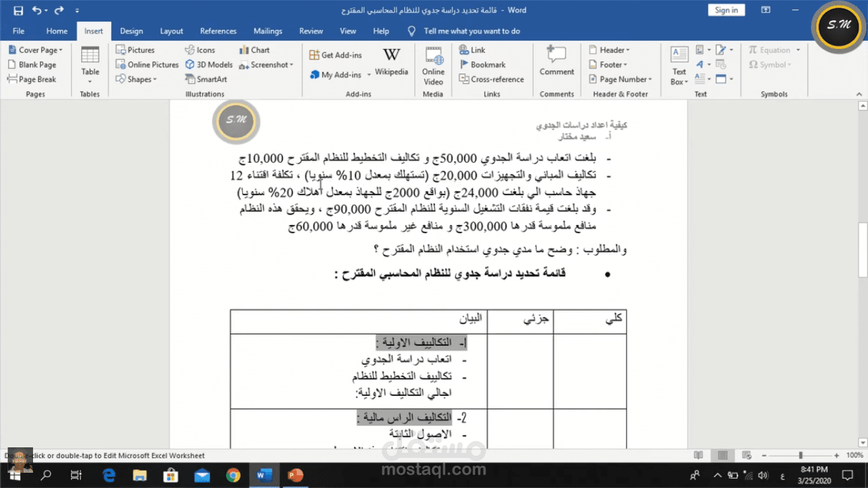The height and width of the screenshot is (488, 868).
Task: Click the zoom slider handle
Action: [x=801, y=456]
